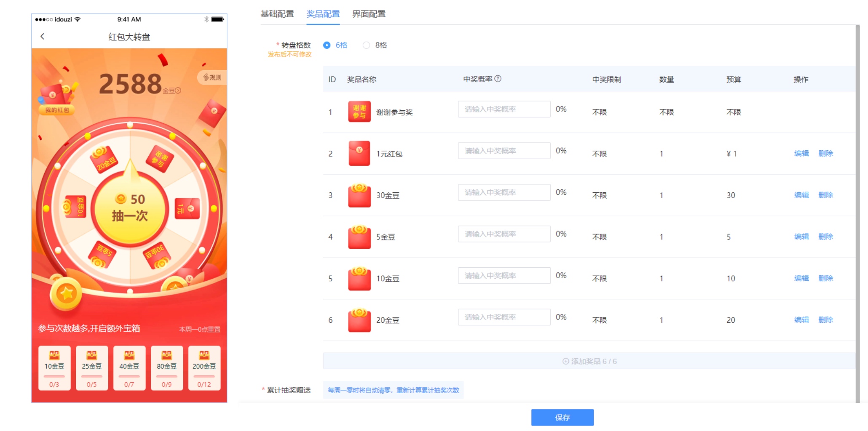
Task: Tap the 40金豆 treasure chest reward
Action: pyautogui.click(x=129, y=368)
